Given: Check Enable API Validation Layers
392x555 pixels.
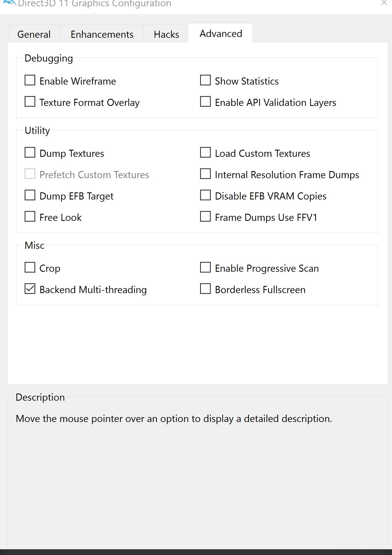Looking at the screenshot, I should 205,102.
